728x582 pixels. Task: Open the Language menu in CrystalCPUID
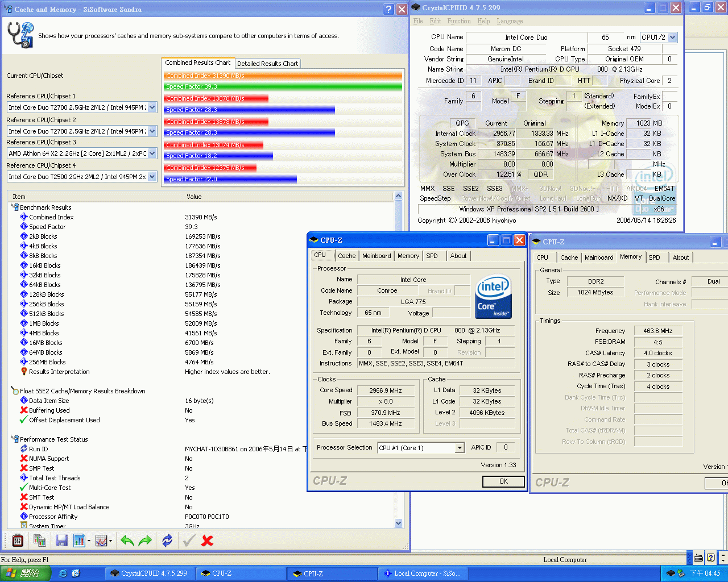pyautogui.click(x=510, y=21)
